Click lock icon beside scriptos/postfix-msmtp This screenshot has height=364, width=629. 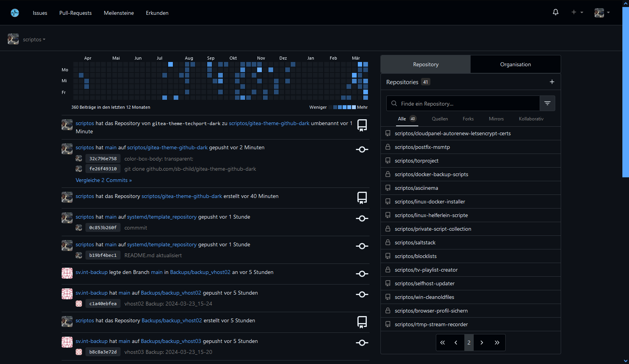coord(388,147)
